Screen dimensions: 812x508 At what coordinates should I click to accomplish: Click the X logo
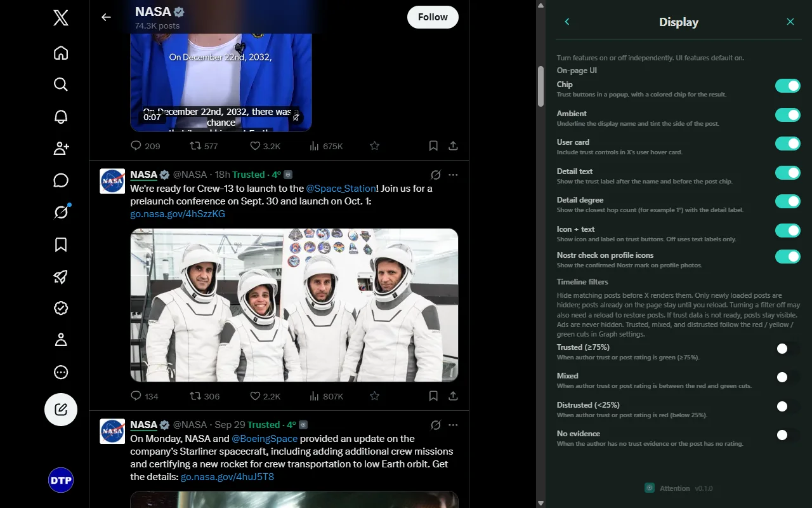click(61, 18)
